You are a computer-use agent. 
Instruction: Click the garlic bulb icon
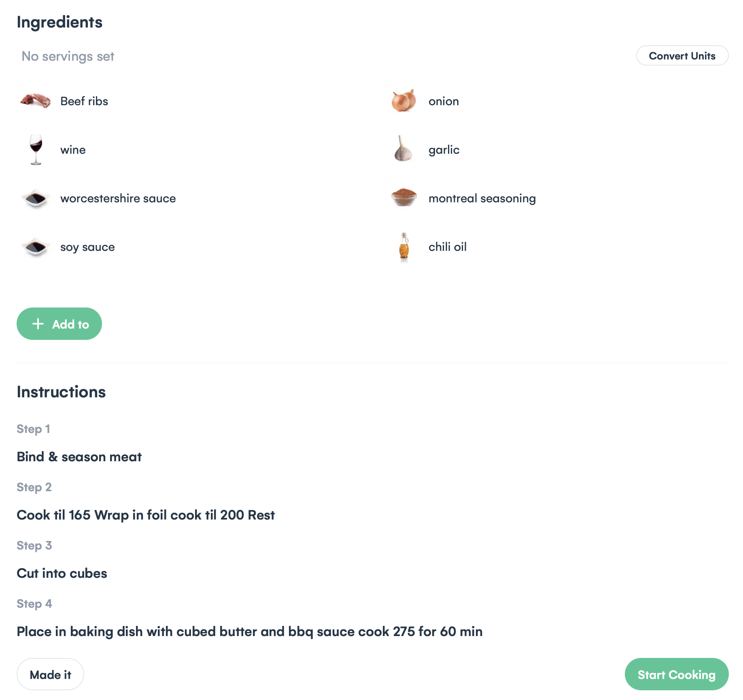[x=403, y=149]
